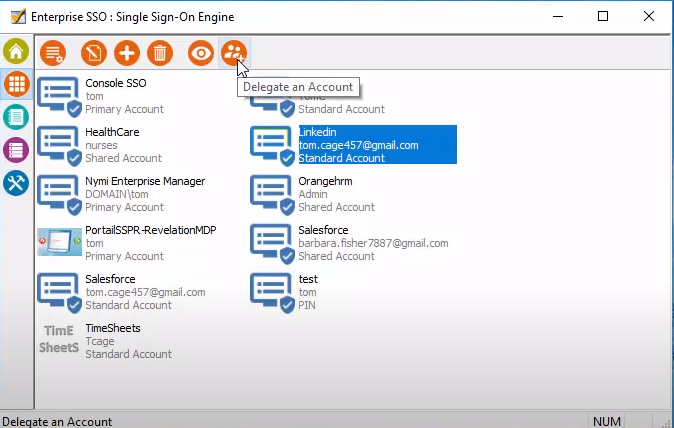
Task: Maximize the Enterprise SSO window
Action: pos(603,16)
